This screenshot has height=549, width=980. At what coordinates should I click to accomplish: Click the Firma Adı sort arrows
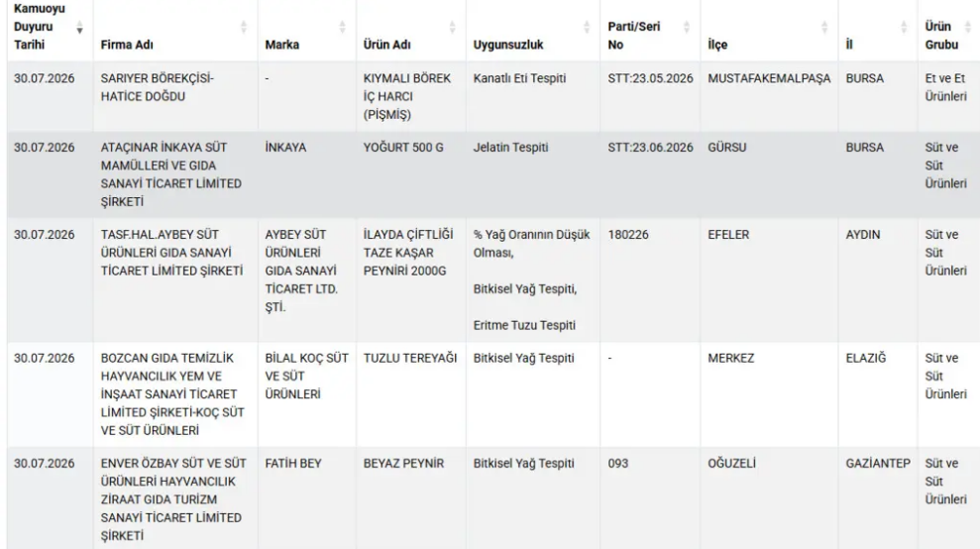[x=244, y=28]
